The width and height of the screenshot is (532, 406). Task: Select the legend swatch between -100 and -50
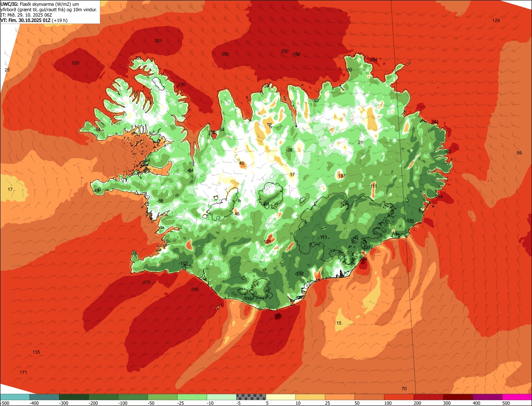tap(133, 397)
